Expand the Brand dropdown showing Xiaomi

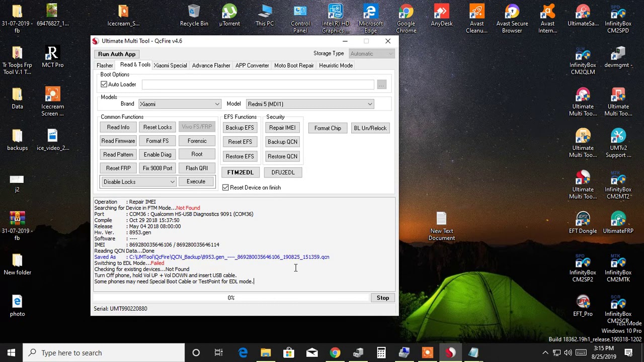(x=180, y=104)
